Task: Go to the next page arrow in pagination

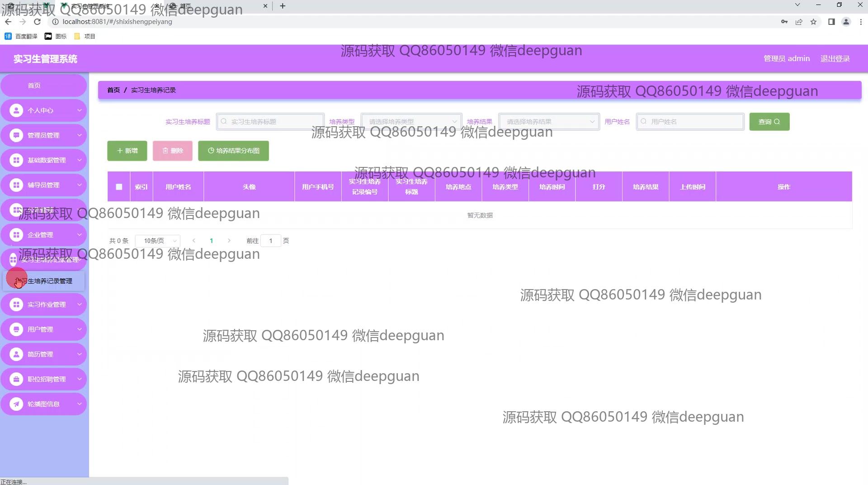Action: point(229,241)
